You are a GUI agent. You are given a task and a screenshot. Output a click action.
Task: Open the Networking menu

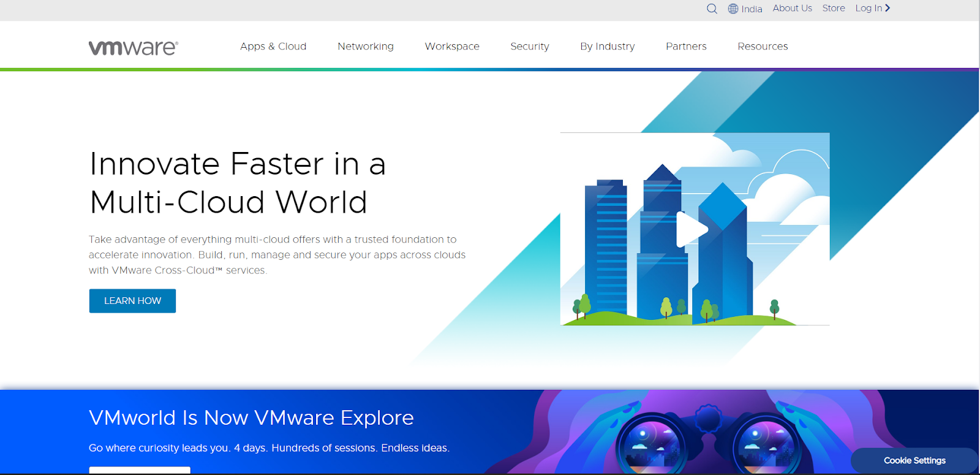click(x=366, y=47)
